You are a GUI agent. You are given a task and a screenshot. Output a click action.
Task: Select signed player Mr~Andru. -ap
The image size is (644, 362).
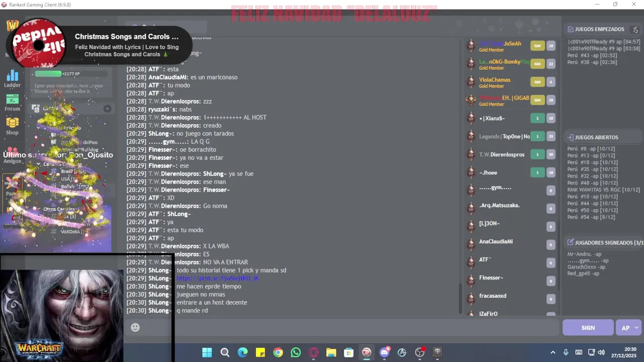tap(584, 254)
